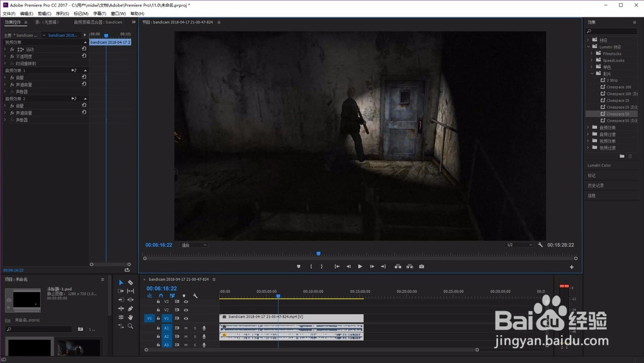Select the Hand tool
The image size is (644, 363).
(131, 317)
